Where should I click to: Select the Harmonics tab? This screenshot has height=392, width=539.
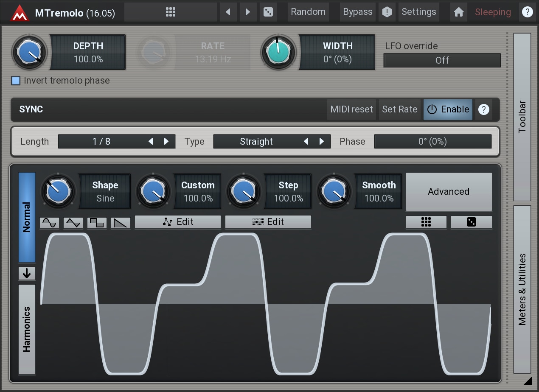point(27,329)
